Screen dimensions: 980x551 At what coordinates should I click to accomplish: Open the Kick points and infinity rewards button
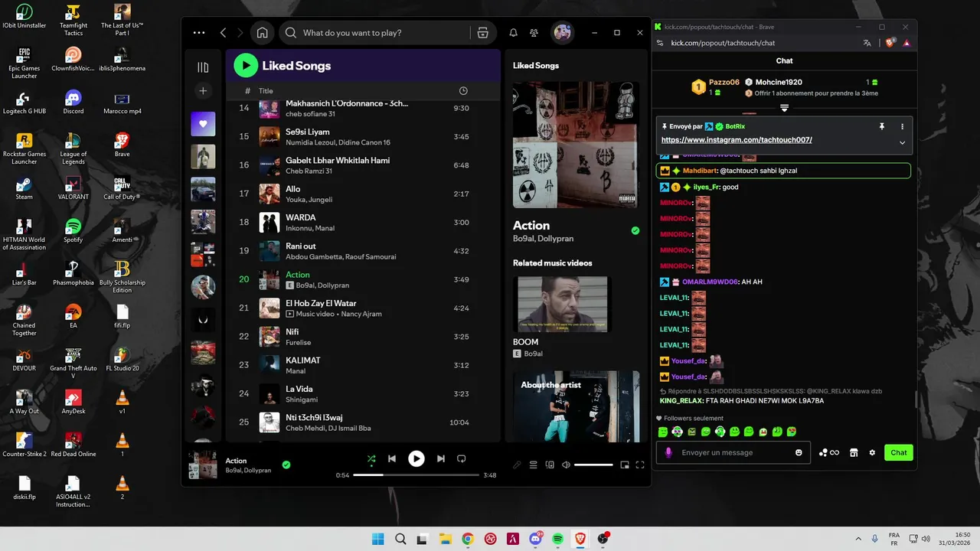[829, 452]
